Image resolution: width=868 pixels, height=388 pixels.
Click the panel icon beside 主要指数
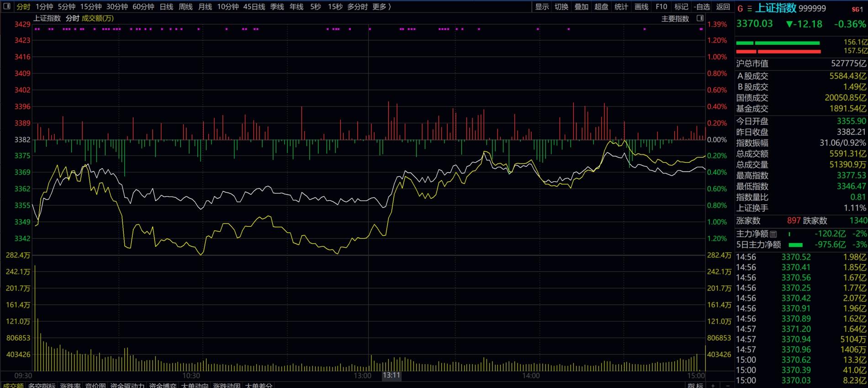tap(700, 18)
